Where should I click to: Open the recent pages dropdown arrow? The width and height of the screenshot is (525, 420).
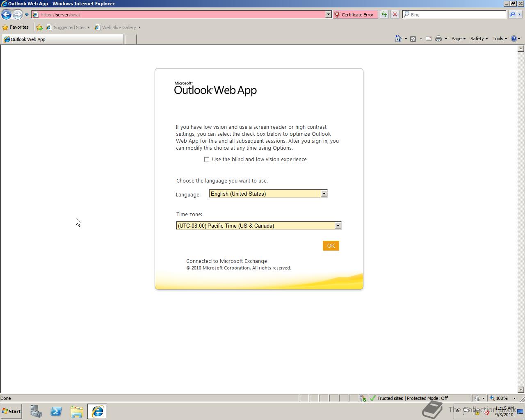coord(27,15)
